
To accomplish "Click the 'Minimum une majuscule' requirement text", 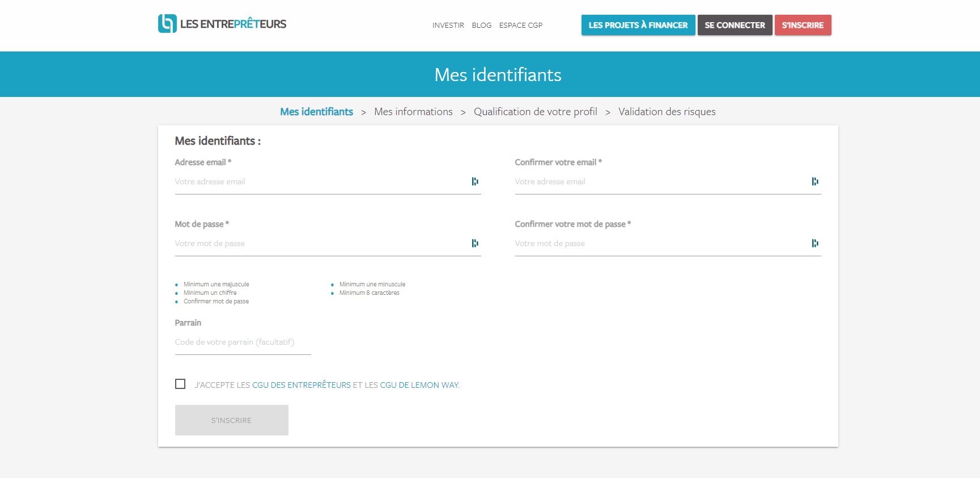I will 216,285.
